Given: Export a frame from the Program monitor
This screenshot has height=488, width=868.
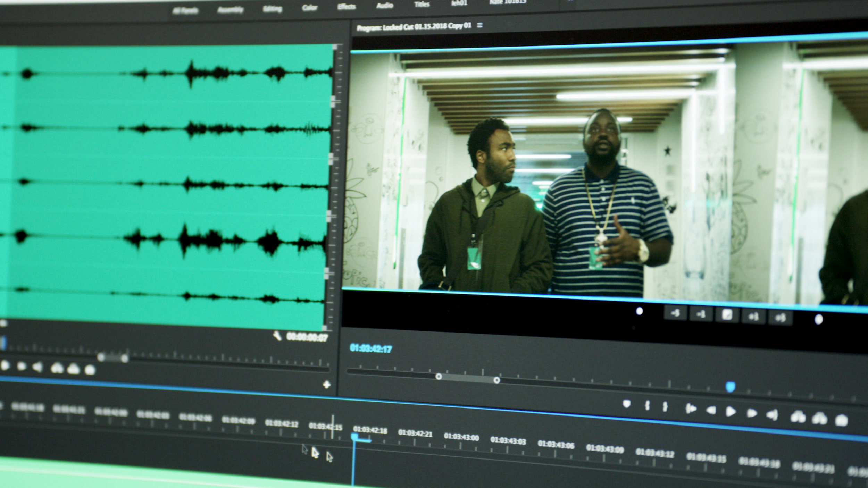Looking at the screenshot, I should [x=842, y=420].
